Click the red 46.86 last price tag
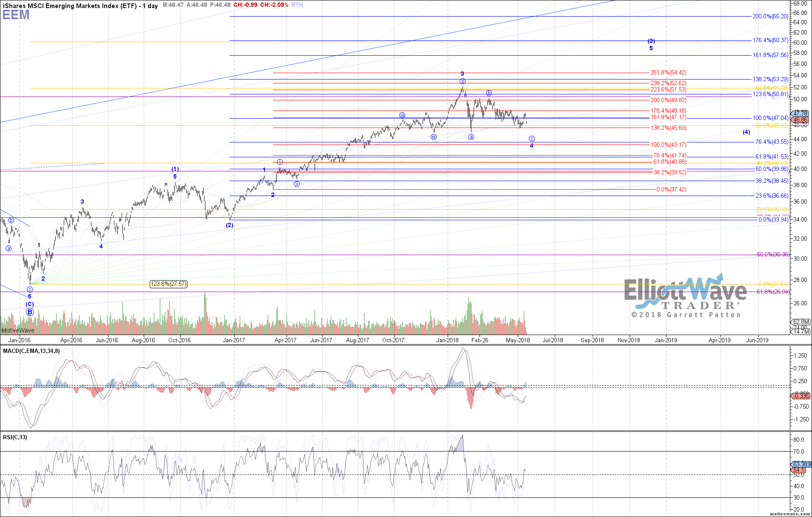Screen dimensions: 812x517 tap(800, 120)
